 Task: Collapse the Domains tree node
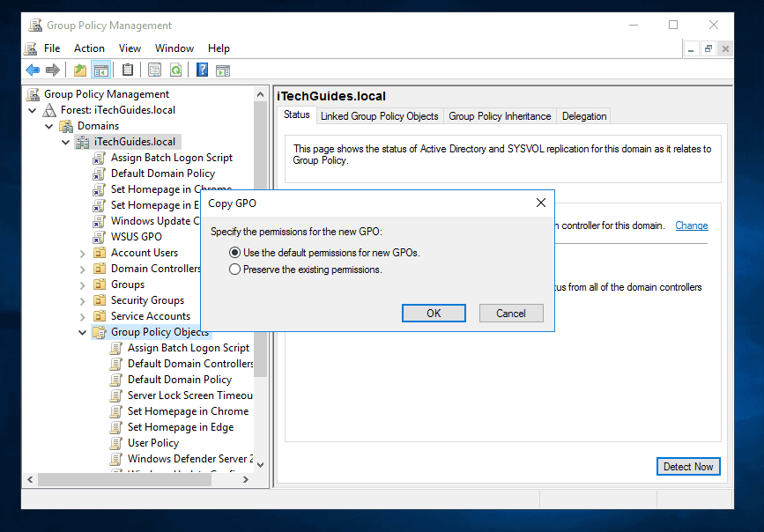pyautogui.click(x=49, y=127)
